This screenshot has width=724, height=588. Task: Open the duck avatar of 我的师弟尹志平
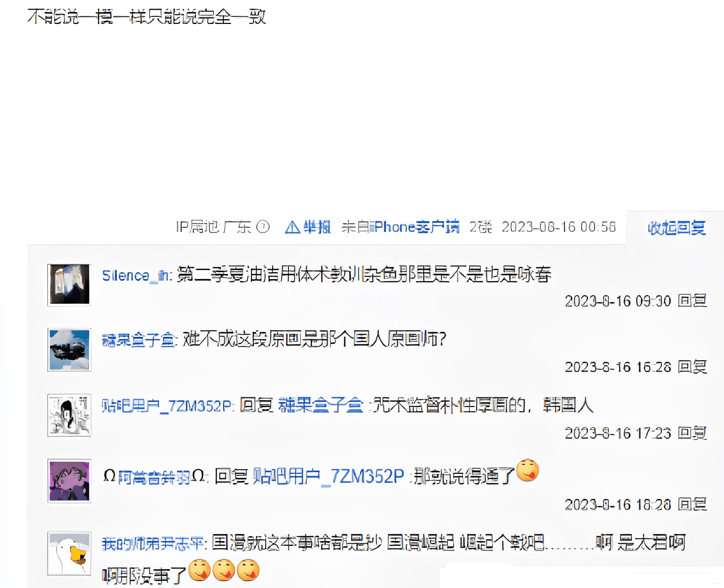pos(70,553)
